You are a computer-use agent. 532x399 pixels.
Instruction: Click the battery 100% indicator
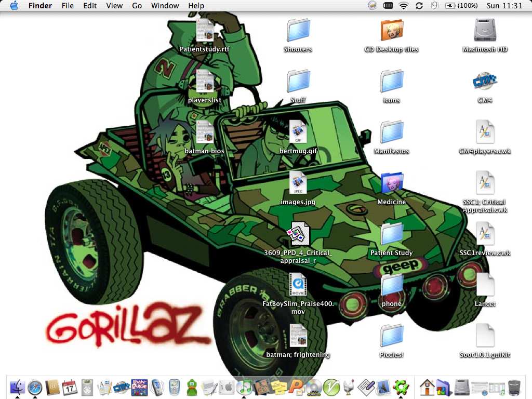[461, 5]
